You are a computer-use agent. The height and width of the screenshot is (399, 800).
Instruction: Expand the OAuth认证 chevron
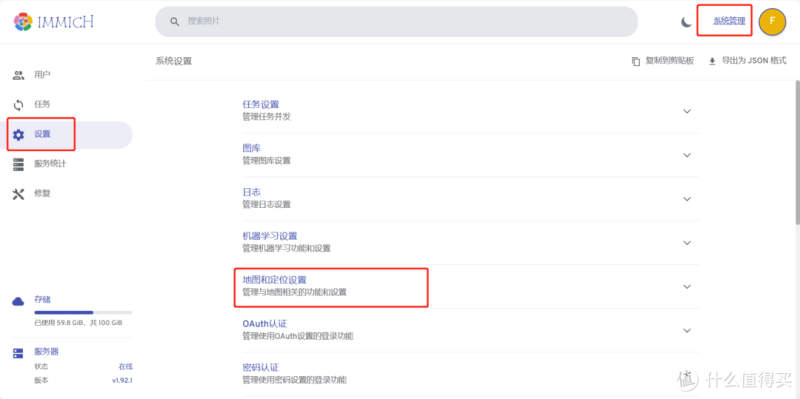coord(687,330)
